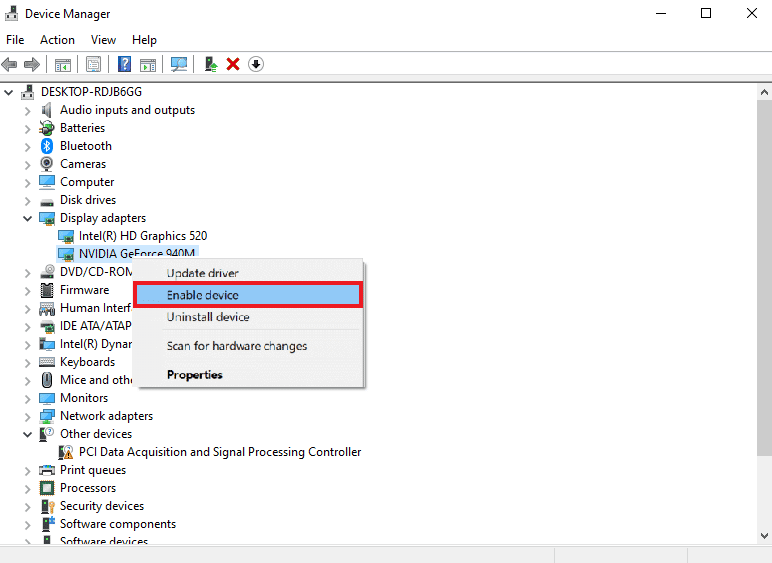Maximize the Device Manager window
Viewport: 772px width, 563px height.
706,13
